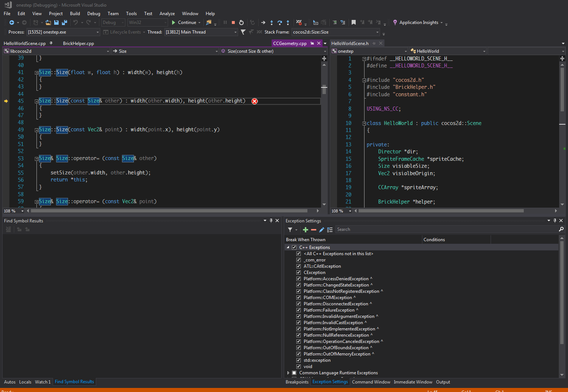568x392 pixels.
Task: Uncheck the std::exception checkbox
Action: coord(299,360)
